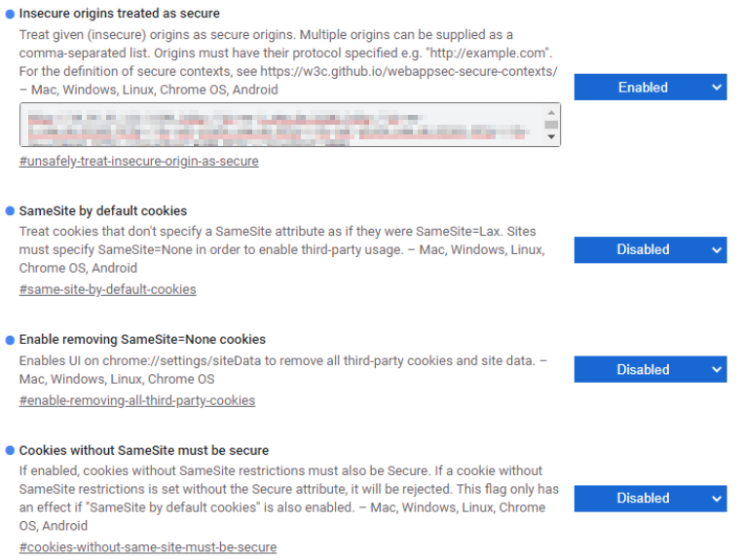The image size is (743, 560).
Task: Click the 'Enable removing SameSite=None cookies' heading
Action: pyautogui.click(x=142, y=340)
